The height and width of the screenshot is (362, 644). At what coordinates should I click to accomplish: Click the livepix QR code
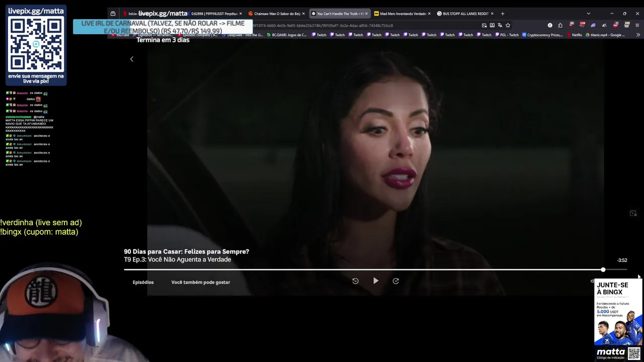pyautogui.click(x=36, y=44)
